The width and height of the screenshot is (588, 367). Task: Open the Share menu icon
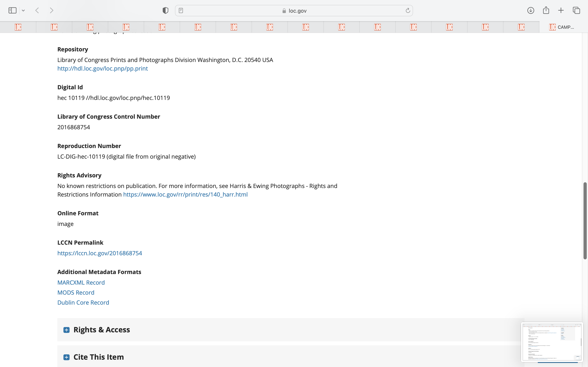point(546,10)
